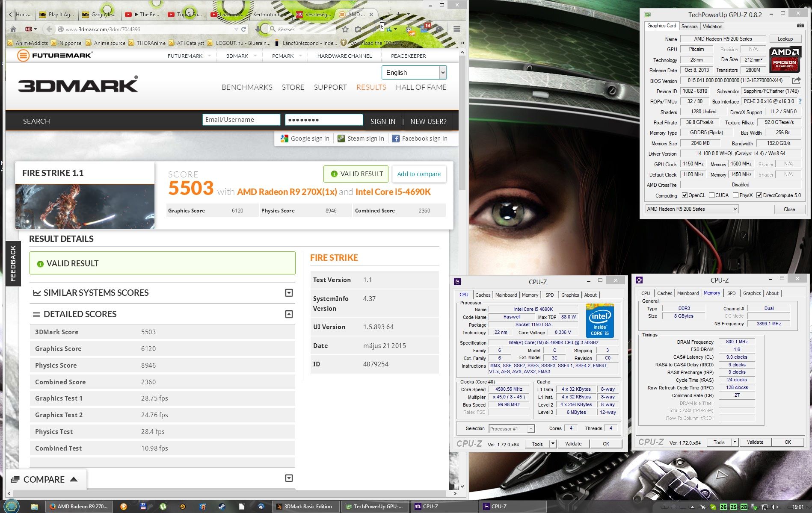Open the Processor #1 selection dropdown

512,428
